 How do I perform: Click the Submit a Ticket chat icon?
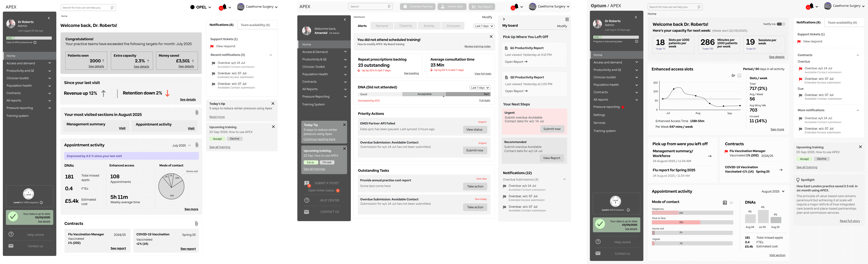pos(307,183)
